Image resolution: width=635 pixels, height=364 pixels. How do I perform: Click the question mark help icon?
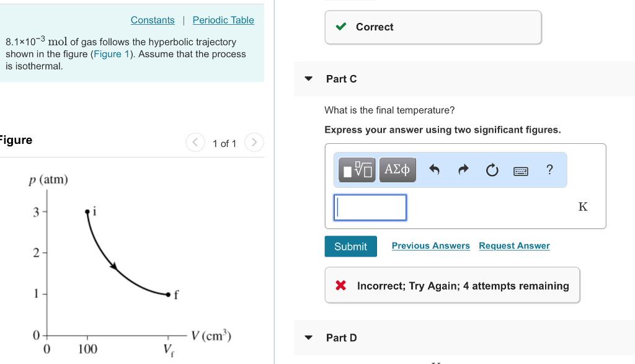(549, 169)
